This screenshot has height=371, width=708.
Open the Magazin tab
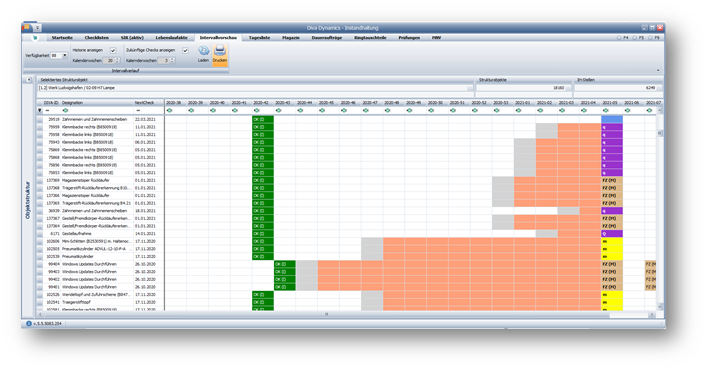[291, 38]
